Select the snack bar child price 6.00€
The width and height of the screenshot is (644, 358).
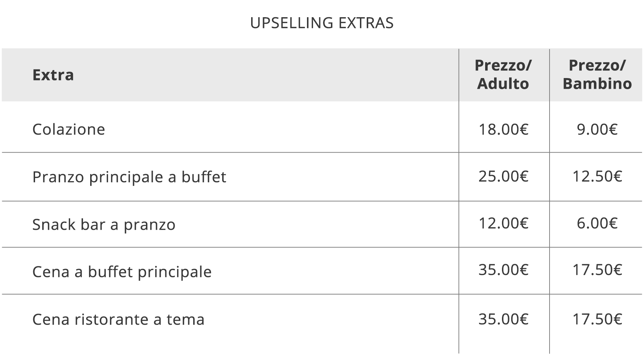pos(597,223)
